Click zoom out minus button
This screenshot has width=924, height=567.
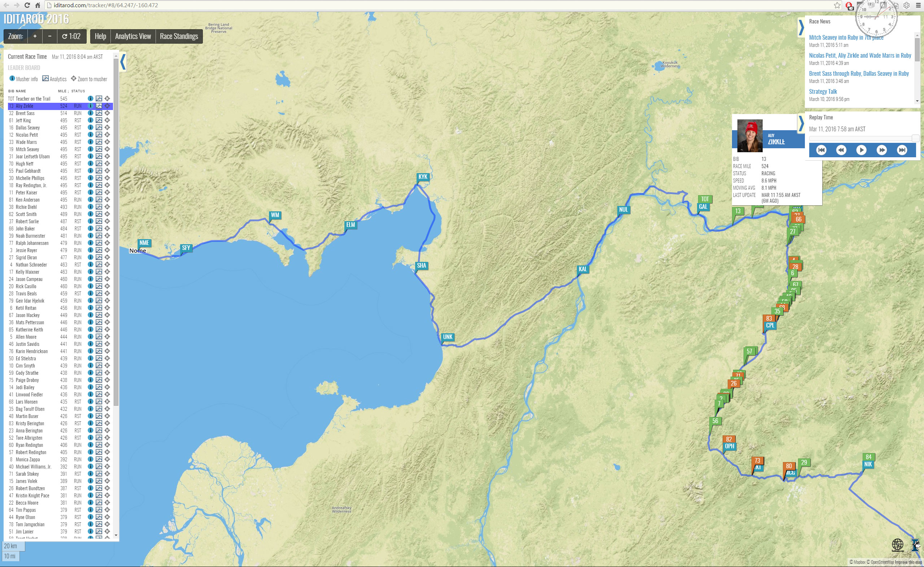49,36
